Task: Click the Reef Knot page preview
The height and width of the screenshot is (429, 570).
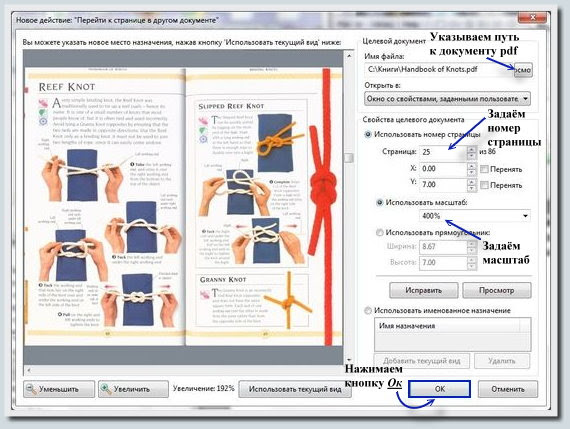Action: coord(183,207)
